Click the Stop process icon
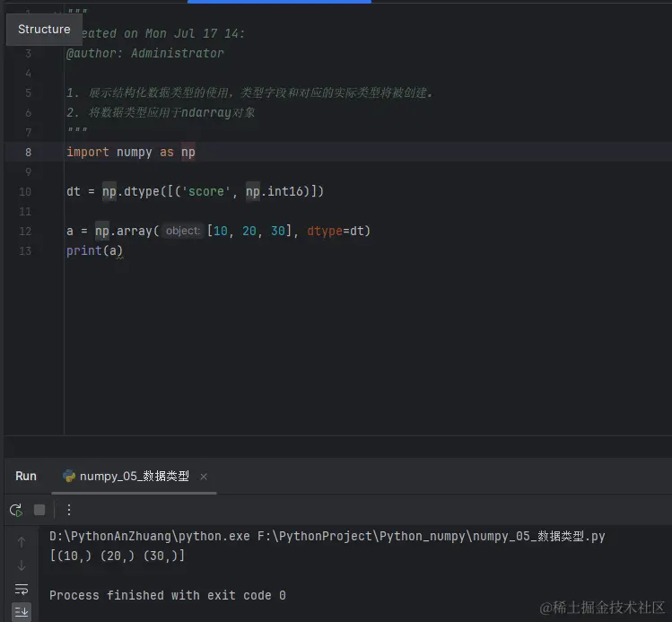The height and width of the screenshot is (622, 672). pos(39,510)
